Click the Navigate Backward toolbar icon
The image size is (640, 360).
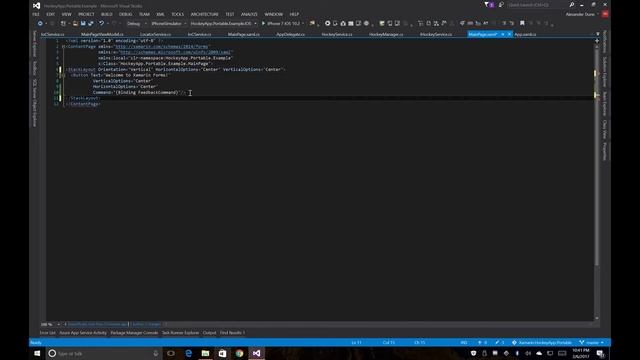(40, 24)
